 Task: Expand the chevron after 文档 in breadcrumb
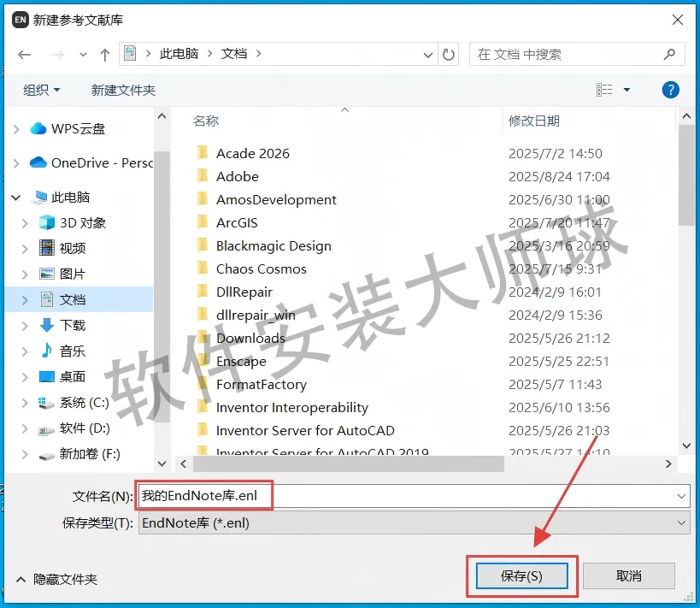258,54
